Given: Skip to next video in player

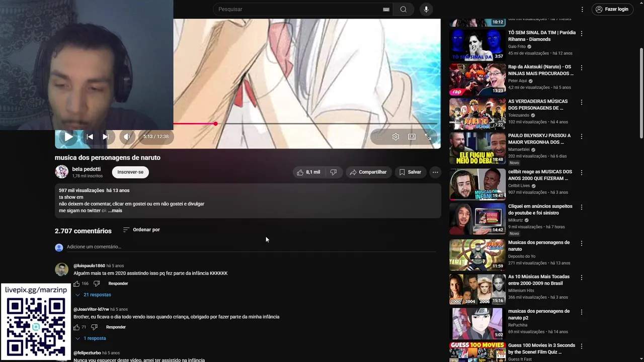Looking at the screenshot, I should pyautogui.click(x=106, y=137).
